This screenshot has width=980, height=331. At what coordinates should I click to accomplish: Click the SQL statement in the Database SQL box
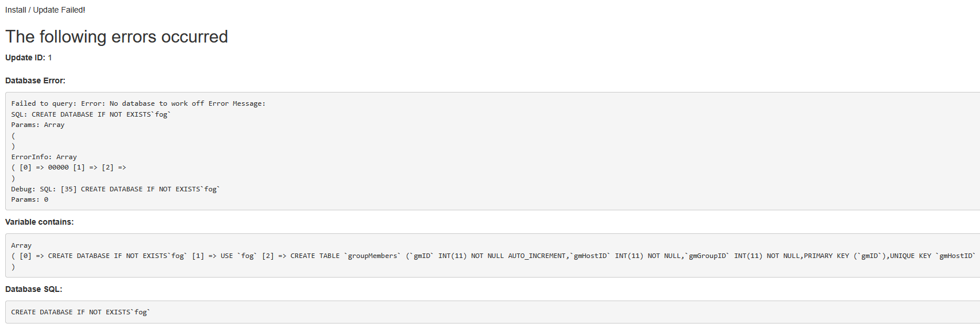click(x=80, y=312)
